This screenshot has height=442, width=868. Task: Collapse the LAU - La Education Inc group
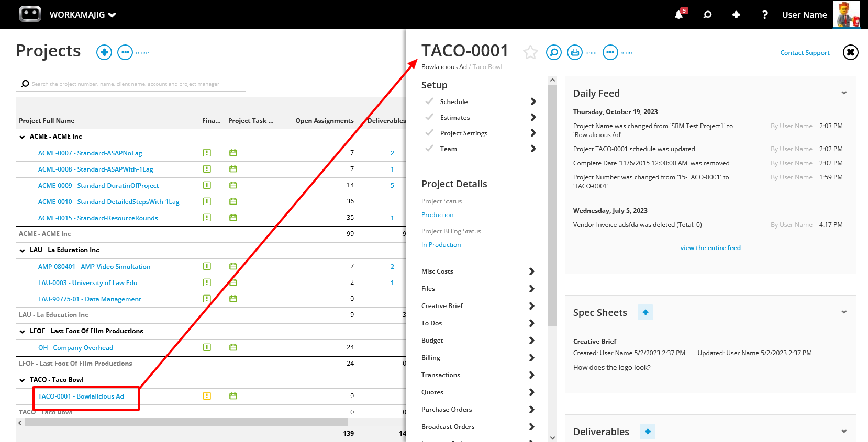[22, 251]
